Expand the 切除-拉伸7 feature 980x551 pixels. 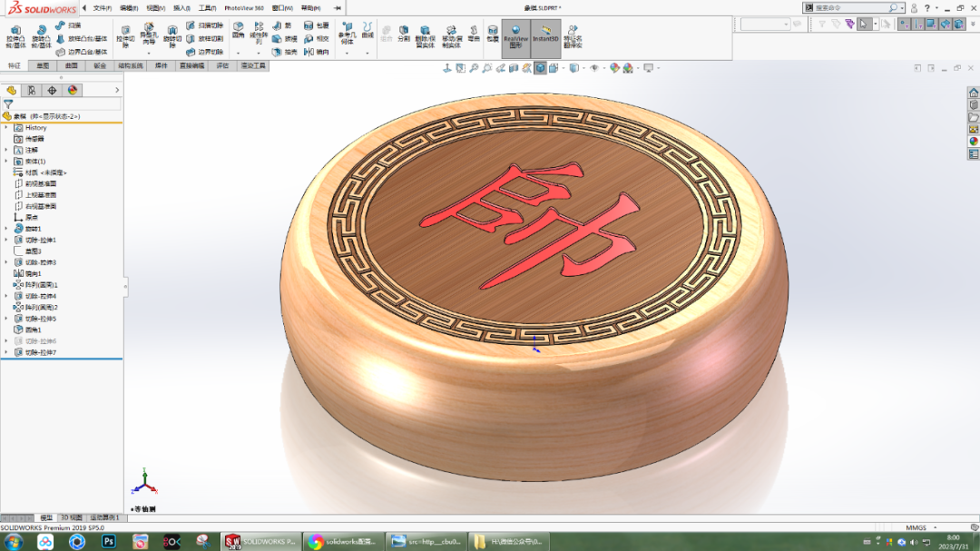tap(6, 353)
